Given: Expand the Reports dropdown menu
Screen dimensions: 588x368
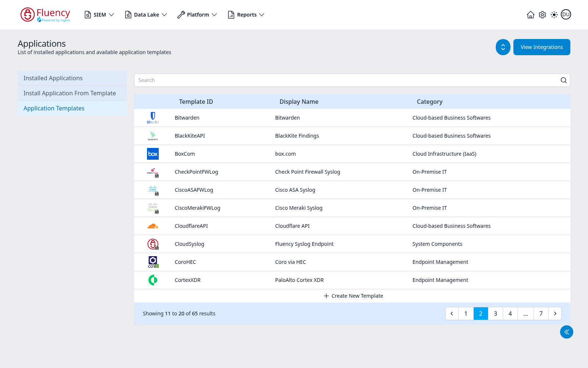Looking at the screenshot, I should tap(246, 15).
